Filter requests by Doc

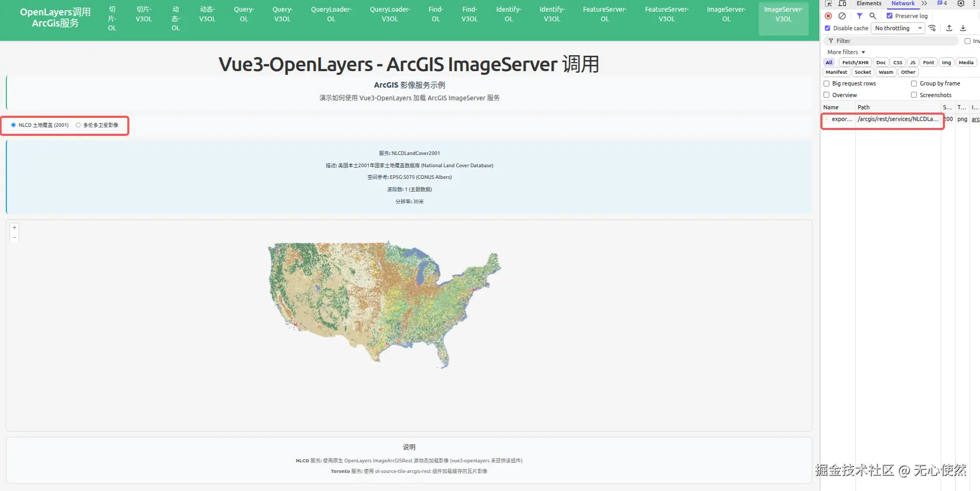click(x=881, y=63)
